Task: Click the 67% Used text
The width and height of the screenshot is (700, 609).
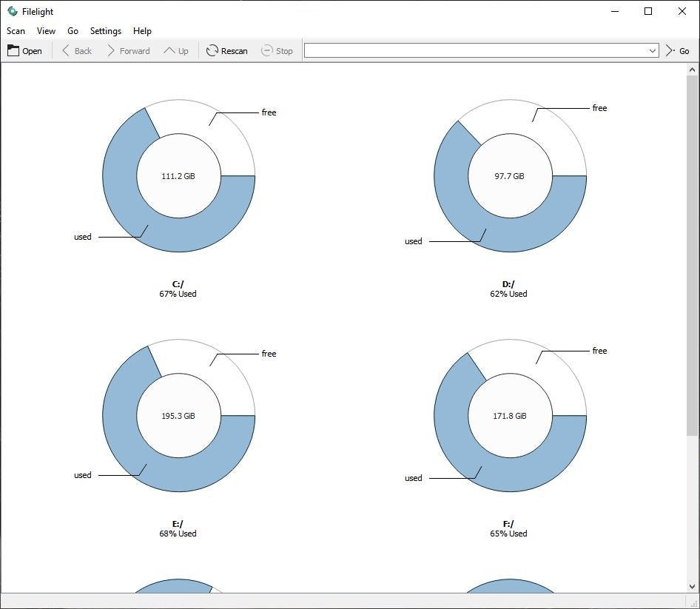Action: coord(178,294)
